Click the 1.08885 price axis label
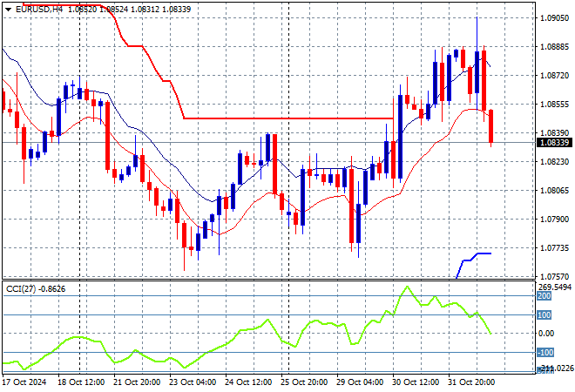575x392 pixels. [554, 47]
